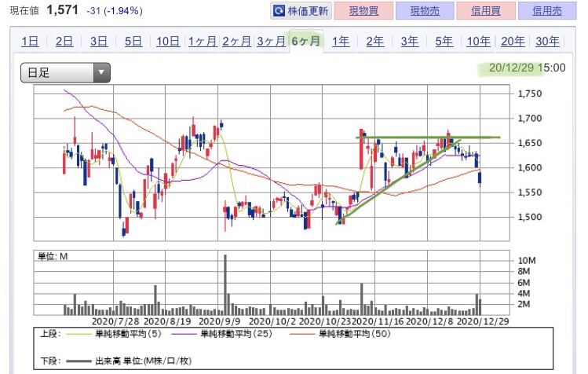This screenshot has width=588, height=374.
Task: Select the 1ヶ月 period tab
Action: tap(203, 41)
